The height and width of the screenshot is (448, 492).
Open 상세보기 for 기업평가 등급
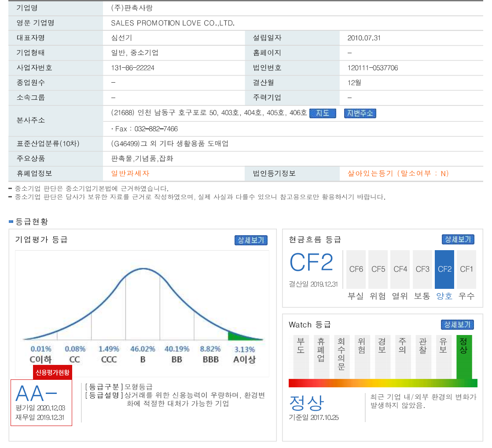[251, 240]
